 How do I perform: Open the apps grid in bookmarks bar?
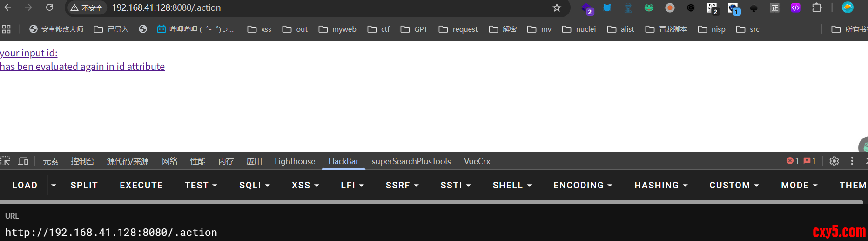pos(7,29)
